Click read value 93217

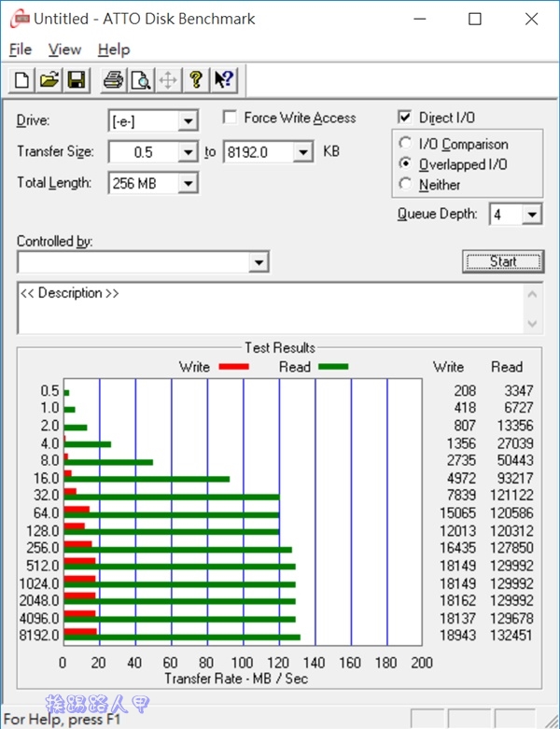[515, 479]
